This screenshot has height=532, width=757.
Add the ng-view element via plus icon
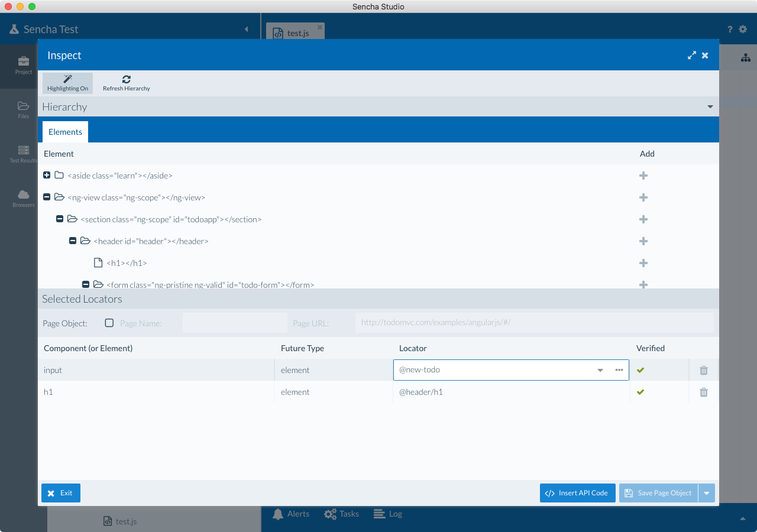[x=643, y=197]
